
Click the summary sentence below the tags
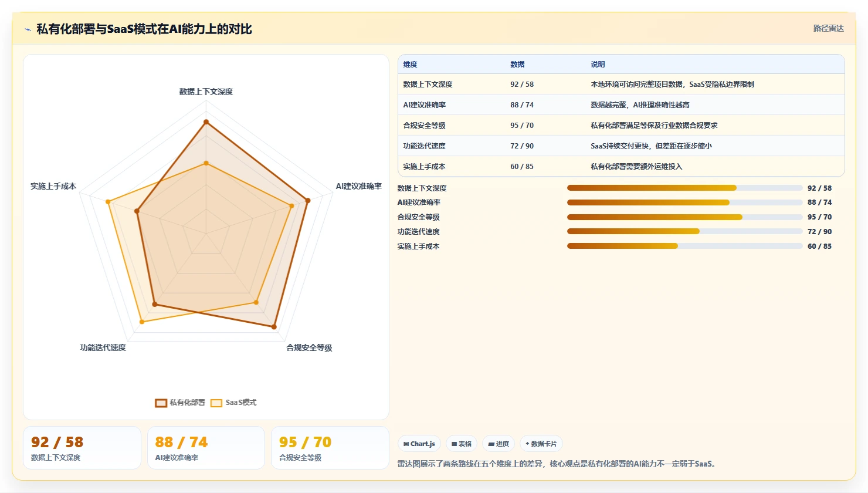click(x=558, y=464)
